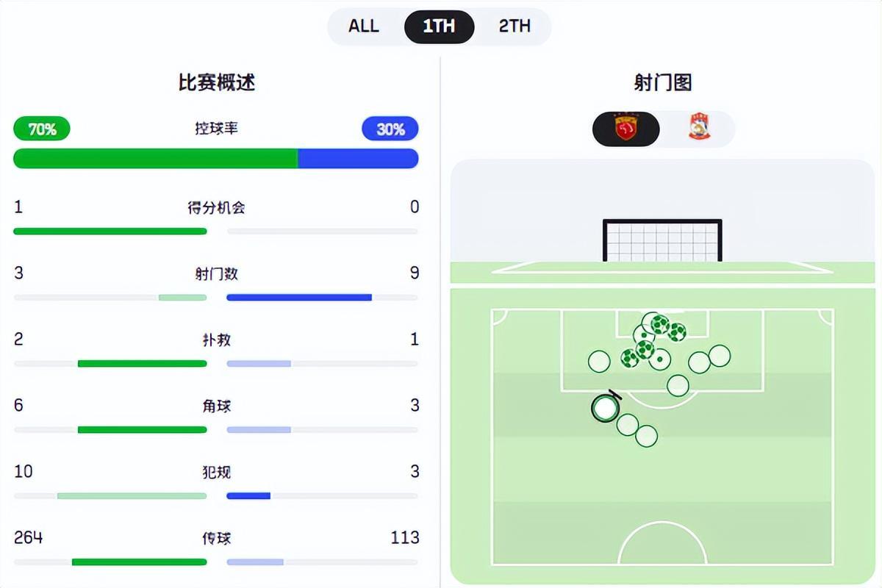Click the 比赛概述 section heading
This screenshot has width=882, height=588.
pyautogui.click(x=216, y=82)
